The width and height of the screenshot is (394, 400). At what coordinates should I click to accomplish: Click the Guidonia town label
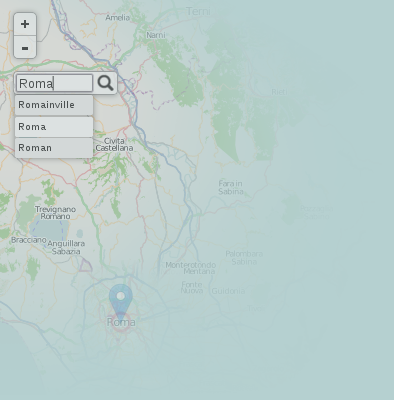pyautogui.click(x=228, y=291)
